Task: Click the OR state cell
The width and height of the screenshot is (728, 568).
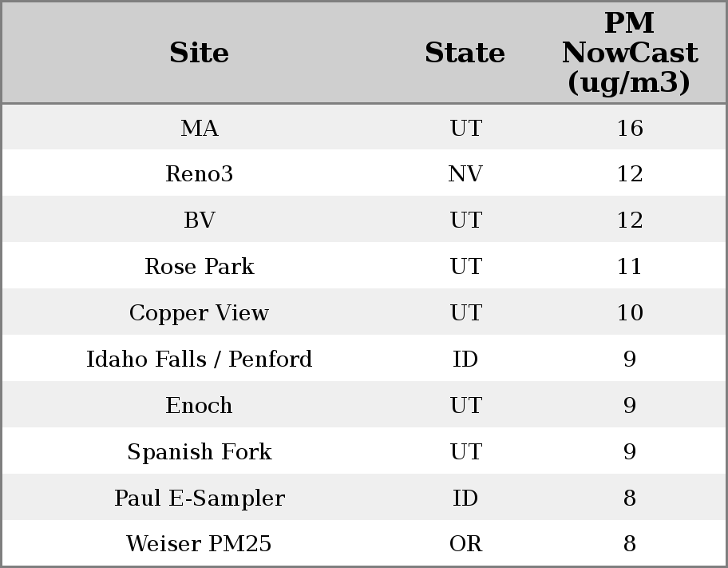Action: click(465, 544)
